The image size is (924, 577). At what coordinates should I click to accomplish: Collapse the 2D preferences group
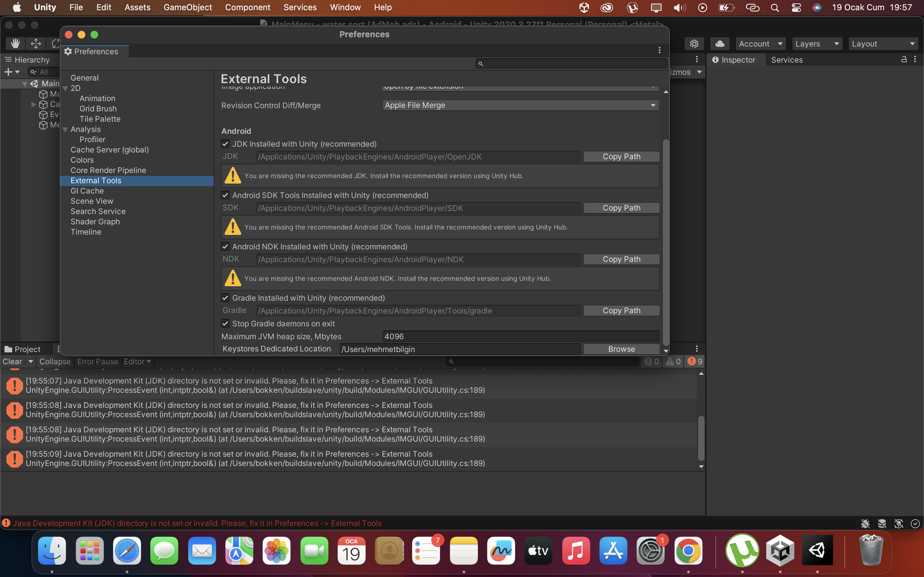coord(65,89)
